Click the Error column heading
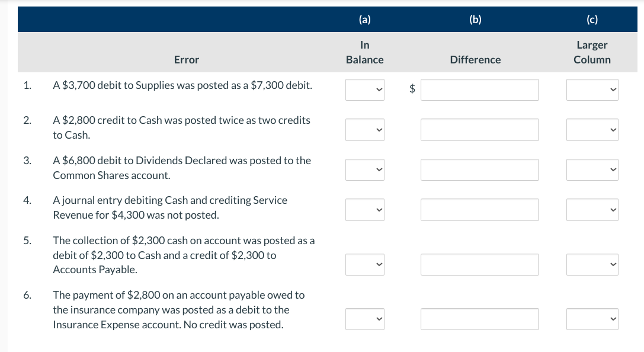 pyautogui.click(x=186, y=59)
